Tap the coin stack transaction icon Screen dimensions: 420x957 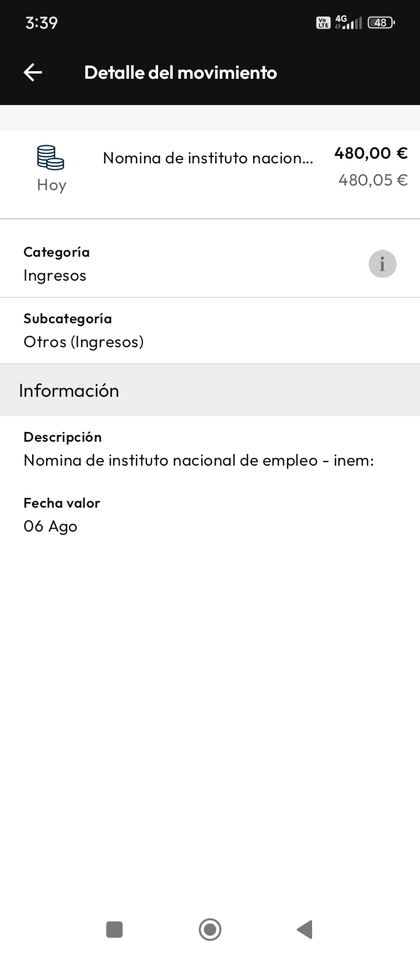[x=51, y=157]
